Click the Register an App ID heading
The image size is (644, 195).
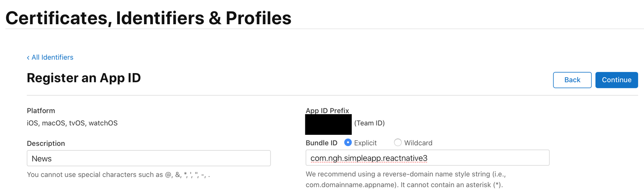84,78
